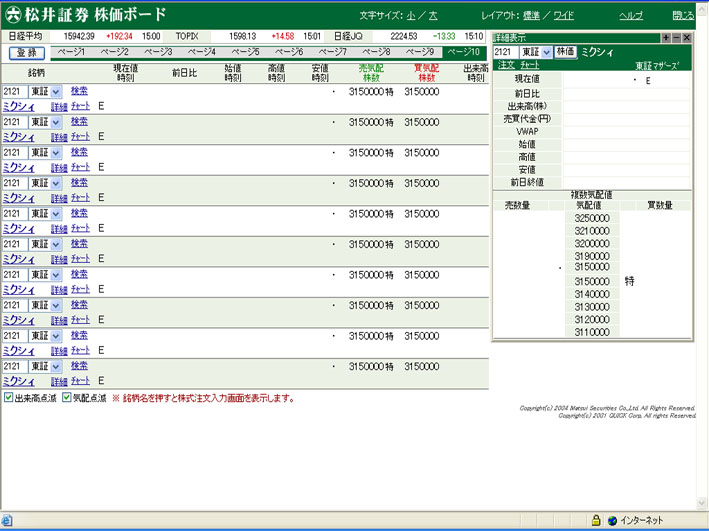Click the internet zone globe icon
Image resolution: width=709 pixels, height=531 pixels.
(613, 521)
